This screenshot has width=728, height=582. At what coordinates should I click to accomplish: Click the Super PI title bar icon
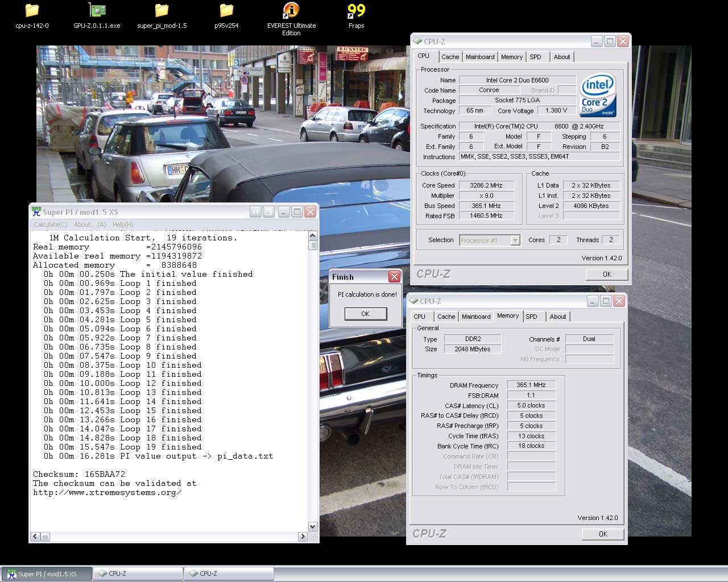pos(36,211)
